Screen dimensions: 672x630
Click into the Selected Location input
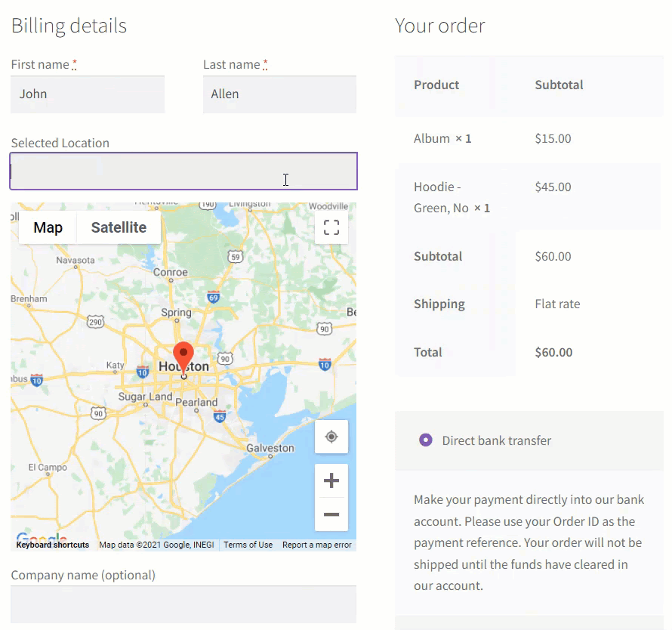183,171
